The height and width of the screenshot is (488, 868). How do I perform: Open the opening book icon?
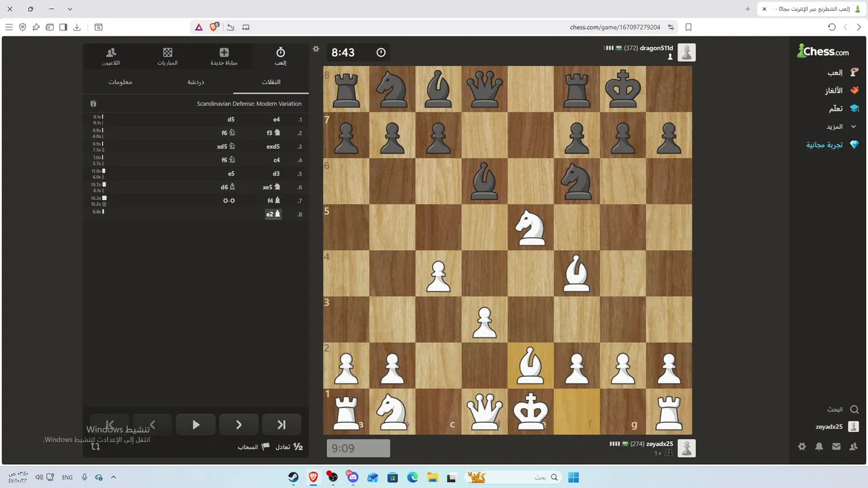[94, 104]
